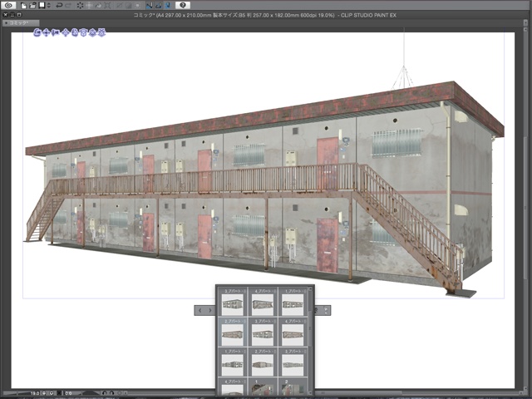Select second-row right '4_アパート' preset thumbnail
Screen dimensions: 532x399
click(x=293, y=332)
